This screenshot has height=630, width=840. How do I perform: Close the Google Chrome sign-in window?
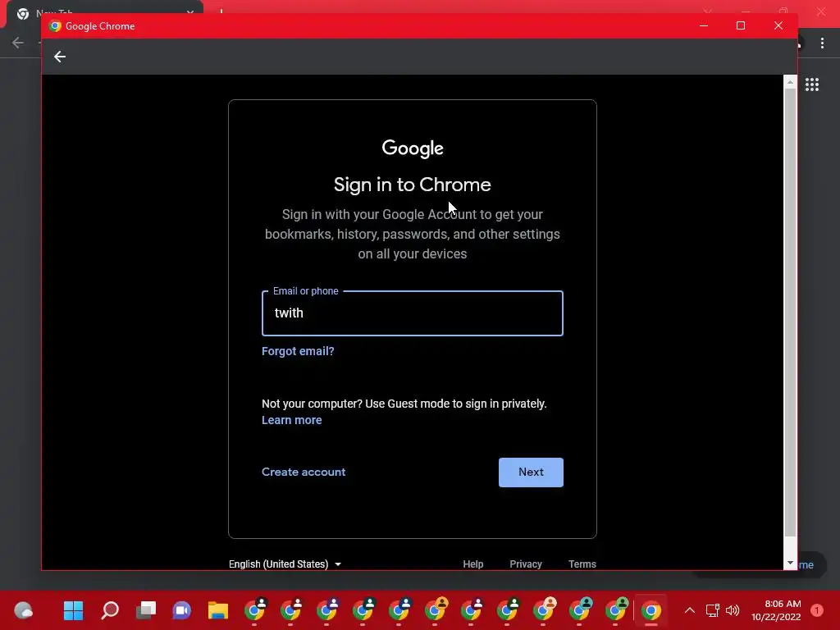click(x=778, y=25)
